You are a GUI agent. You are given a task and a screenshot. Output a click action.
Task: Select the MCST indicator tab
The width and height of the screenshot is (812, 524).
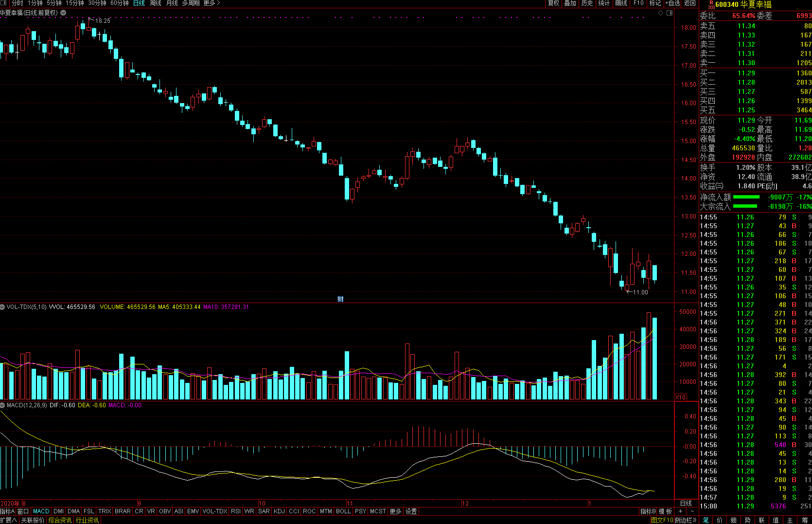(x=378, y=511)
